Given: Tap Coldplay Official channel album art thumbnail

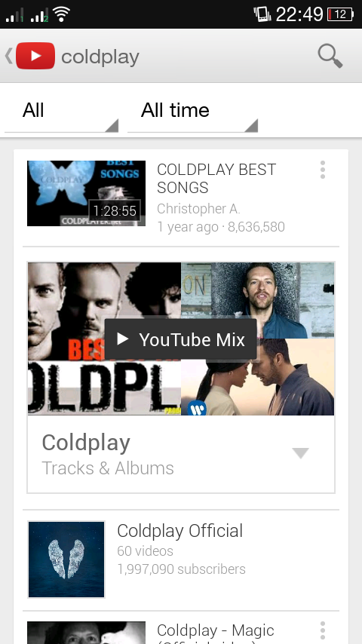Looking at the screenshot, I should (66, 560).
